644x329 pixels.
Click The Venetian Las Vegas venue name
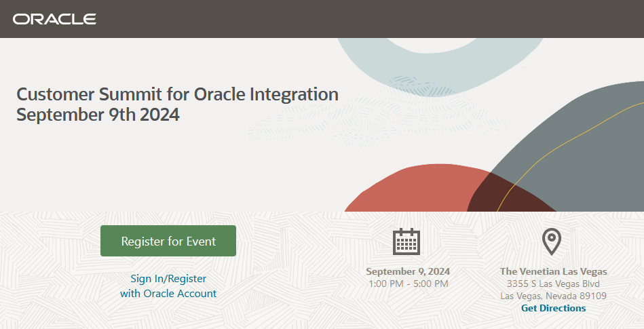coord(553,271)
